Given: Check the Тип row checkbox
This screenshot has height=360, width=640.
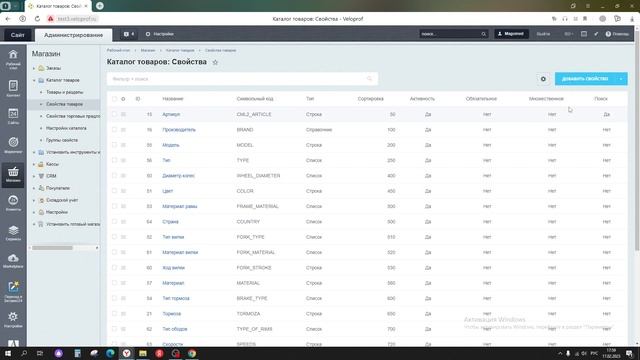Looking at the screenshot, I should 114,160.
